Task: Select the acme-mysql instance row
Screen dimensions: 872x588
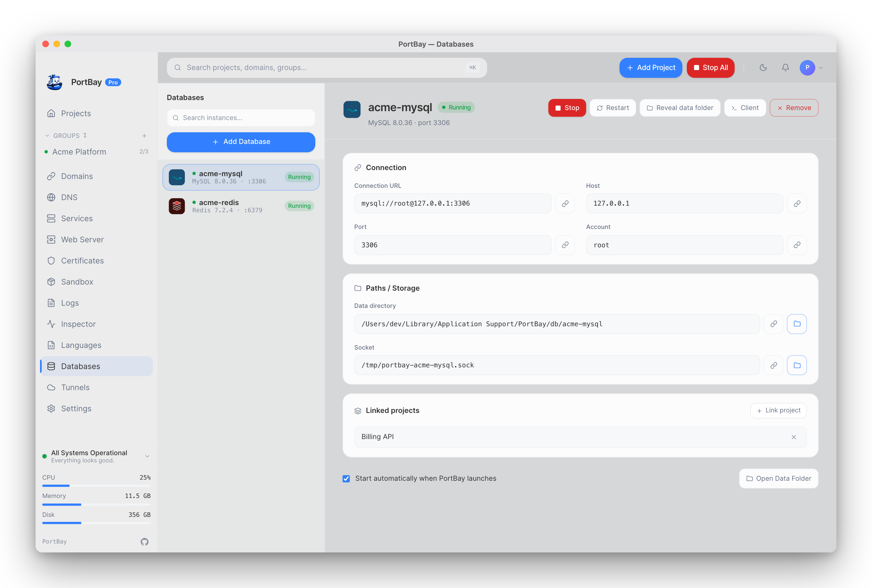Action: coord(241,177)
